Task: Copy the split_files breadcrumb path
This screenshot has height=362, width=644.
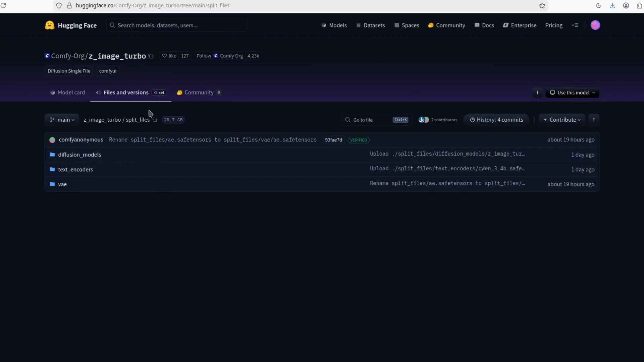Action: pyautogui.click(x=155, y=120)
